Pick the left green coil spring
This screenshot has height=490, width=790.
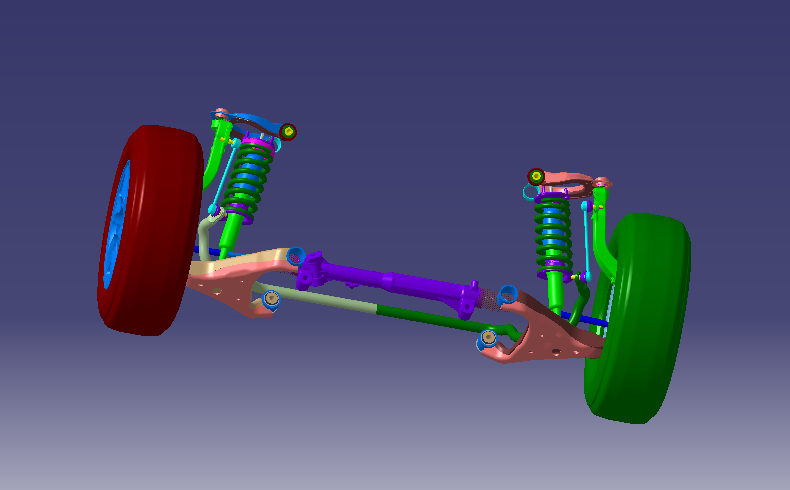247,180
